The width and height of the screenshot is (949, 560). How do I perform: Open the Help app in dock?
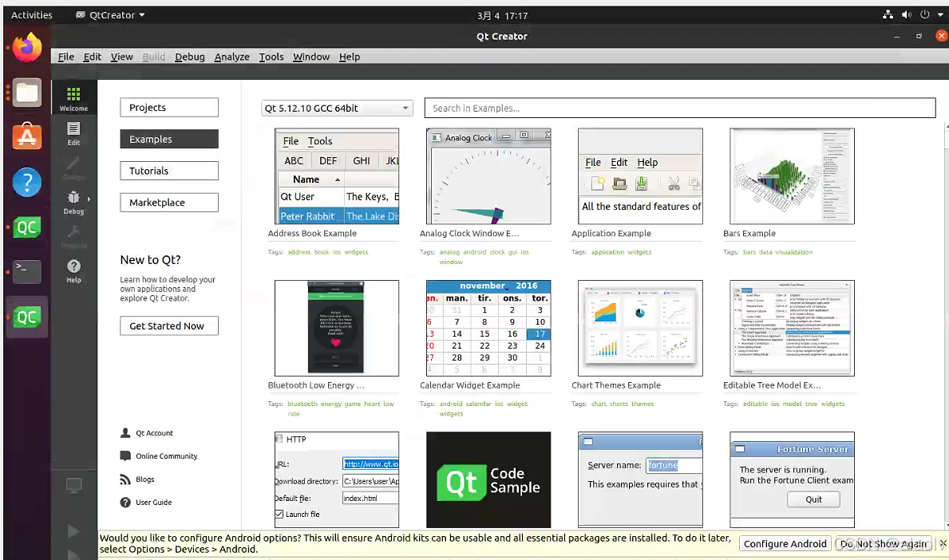[x=26, y=182]
